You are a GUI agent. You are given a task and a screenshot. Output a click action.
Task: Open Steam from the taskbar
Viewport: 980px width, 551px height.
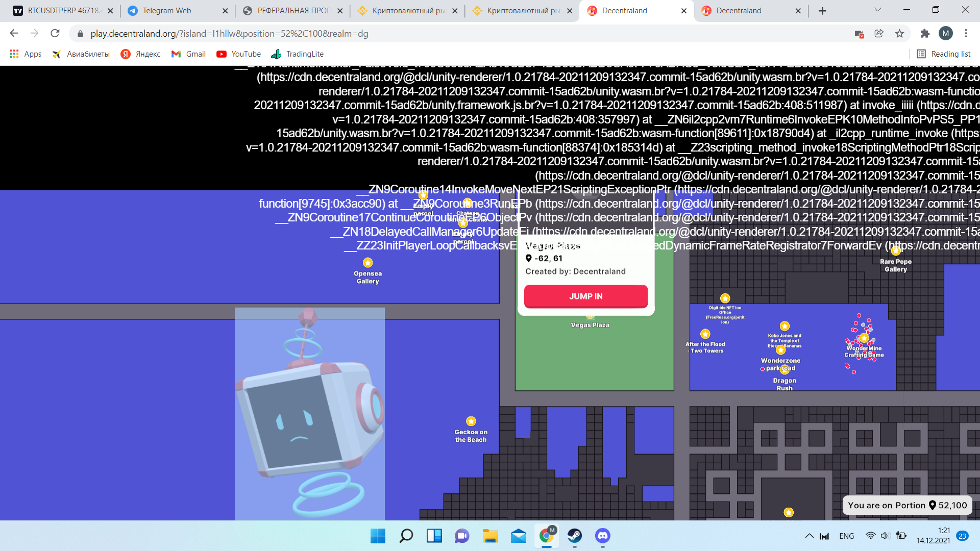(575, 536)
